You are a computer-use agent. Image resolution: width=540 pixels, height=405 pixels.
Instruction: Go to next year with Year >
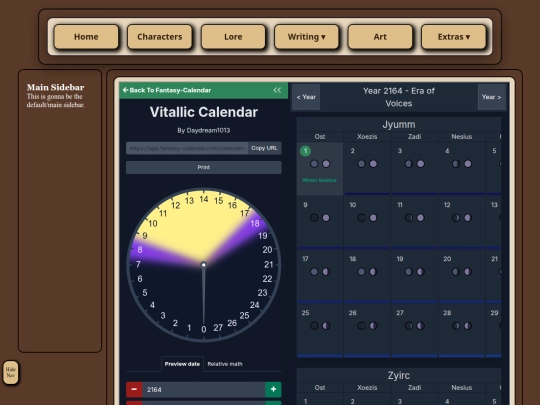point(491,97)
